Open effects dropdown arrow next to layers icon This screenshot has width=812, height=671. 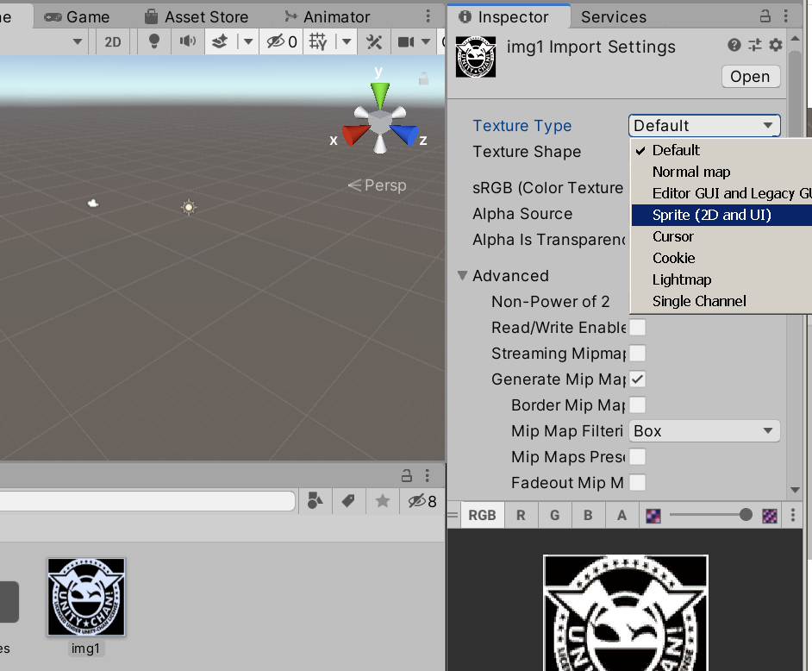tap(248, 41)
